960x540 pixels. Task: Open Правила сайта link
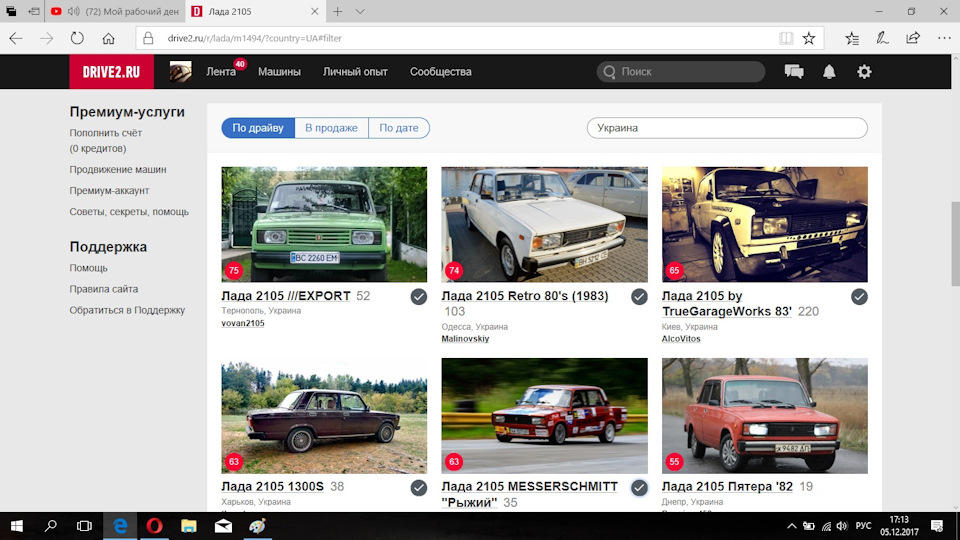(103, 289)
